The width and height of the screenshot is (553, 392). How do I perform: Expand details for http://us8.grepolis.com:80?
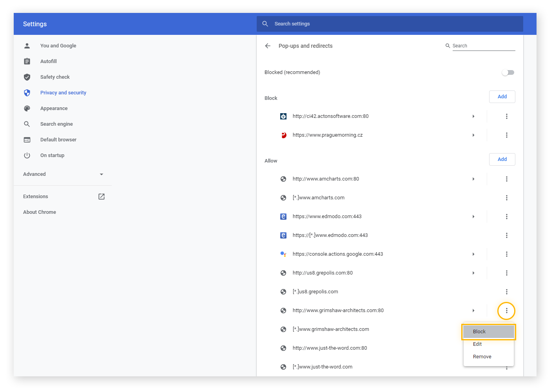tap(473, 273)
